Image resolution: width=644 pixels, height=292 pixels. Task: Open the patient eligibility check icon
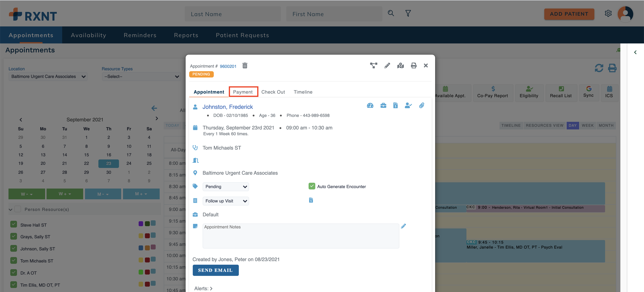coord(408,105)
